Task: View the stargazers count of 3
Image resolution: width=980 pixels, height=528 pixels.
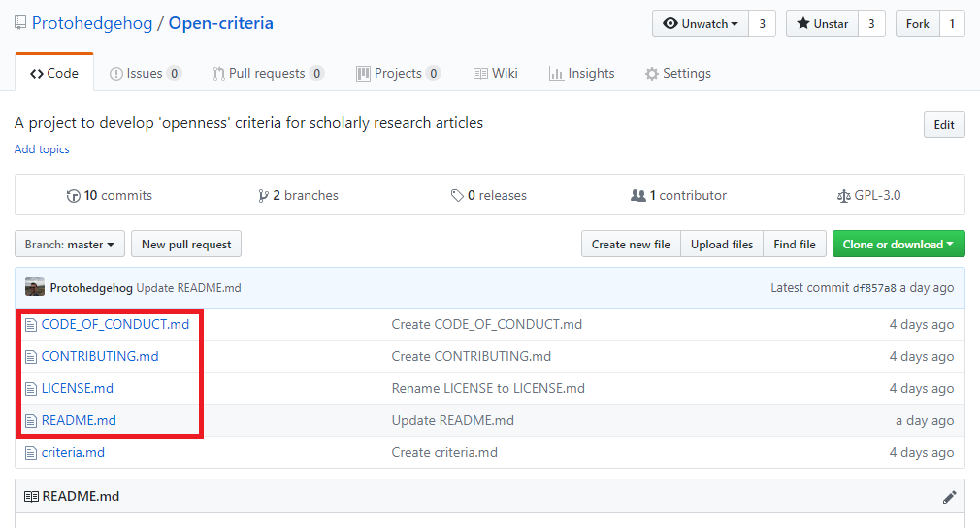Action: tap(871, 23)
